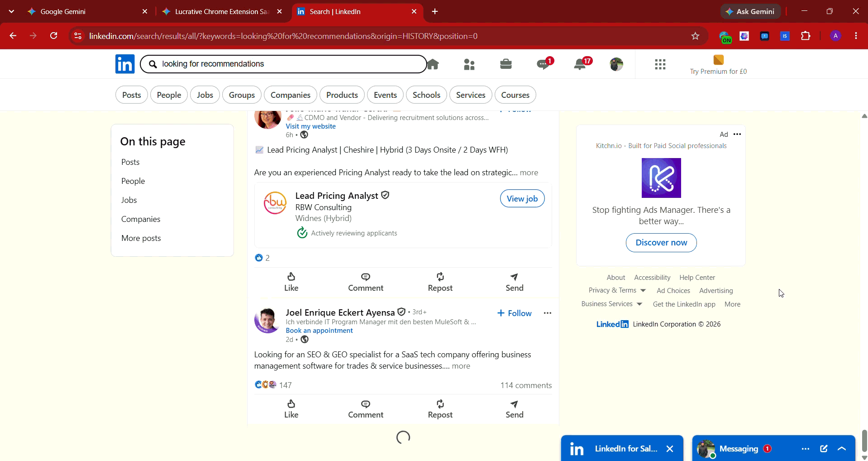Screen dimensions: 868x461
Task: Expand the Messaging panel chevron
Action: (842, 449)
